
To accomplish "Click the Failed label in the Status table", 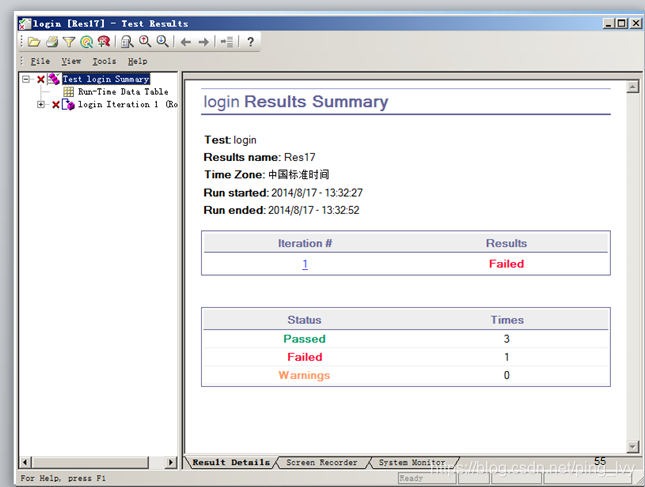I will [x=304, y=357].
